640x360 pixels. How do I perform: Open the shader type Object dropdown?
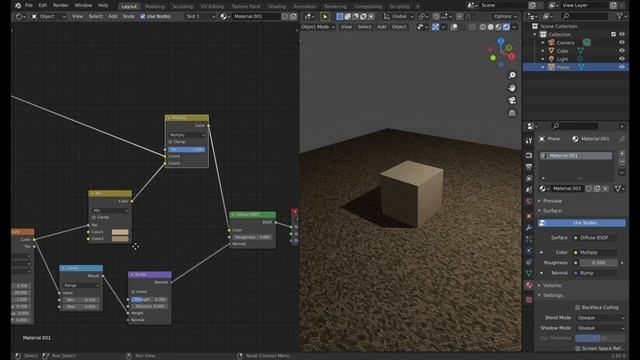coord(49,17)
